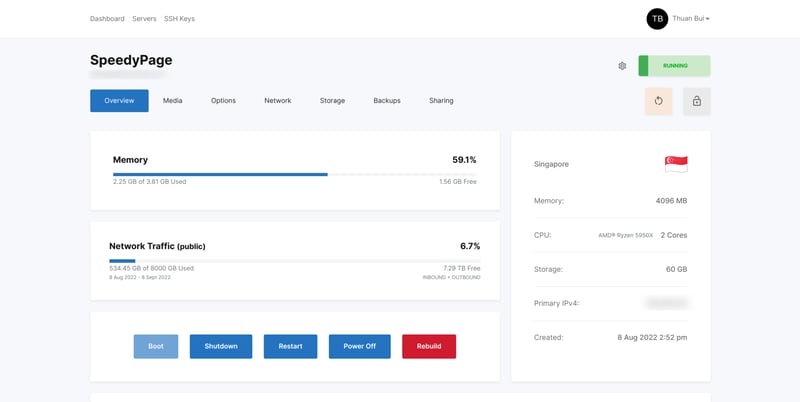The height and width of the screenshot is (402, 800).
Task: Switch to the Network tab
Action: 277,101
